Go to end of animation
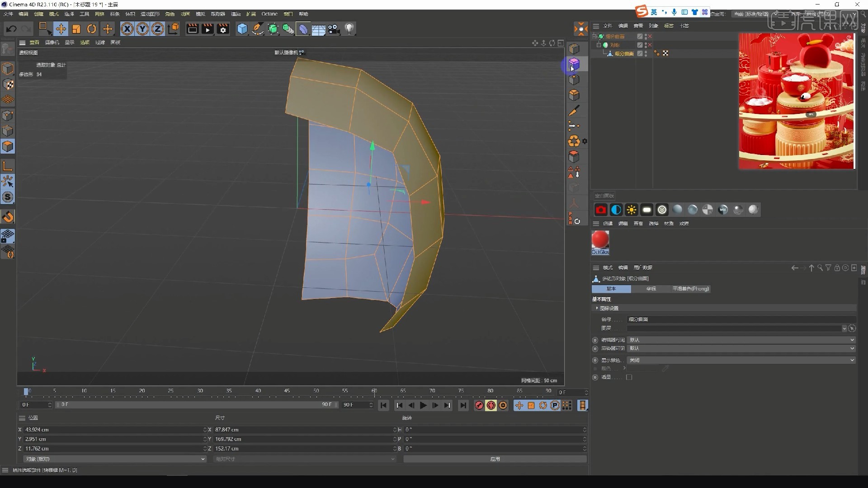 tap(463, 405)
